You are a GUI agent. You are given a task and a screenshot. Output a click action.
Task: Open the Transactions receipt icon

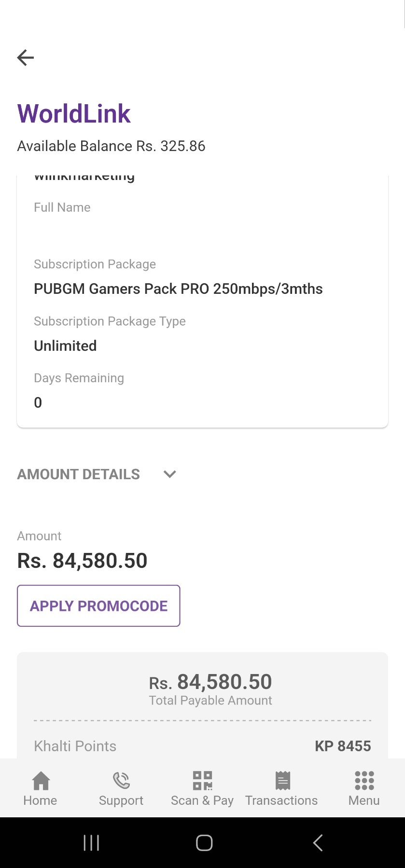[282, 781]
